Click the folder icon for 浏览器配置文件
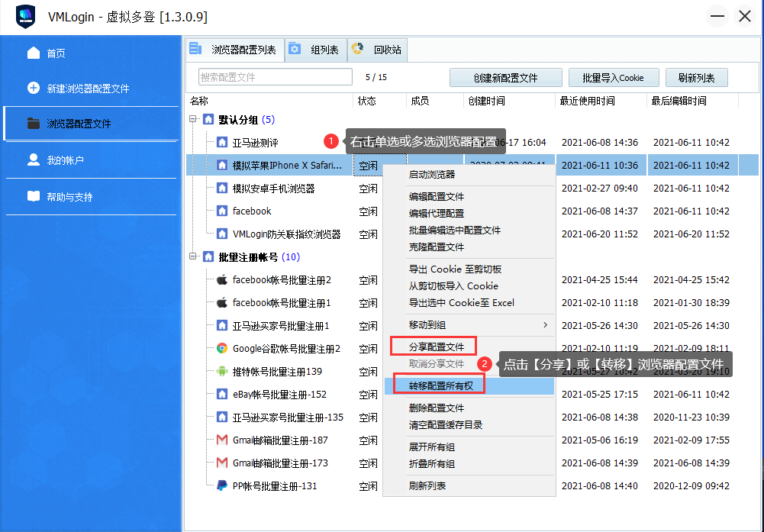The height and width of the screenshot is (532, 764). tap(34, 123)
